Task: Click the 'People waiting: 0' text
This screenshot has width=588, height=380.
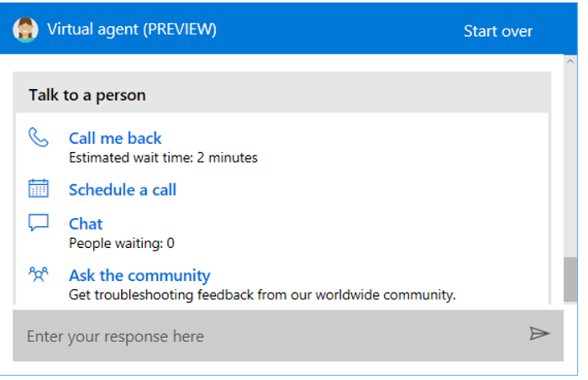Action: [122, 243]
